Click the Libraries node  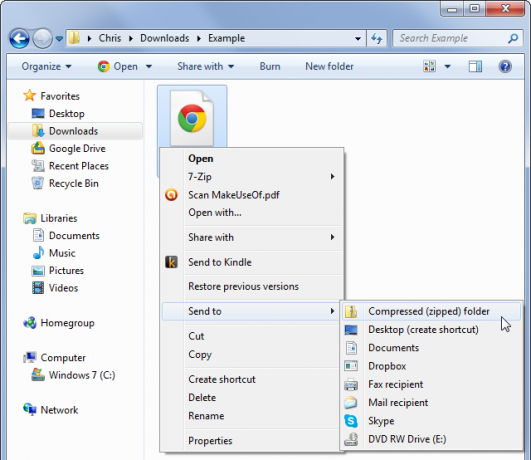(x=50, y=218)
